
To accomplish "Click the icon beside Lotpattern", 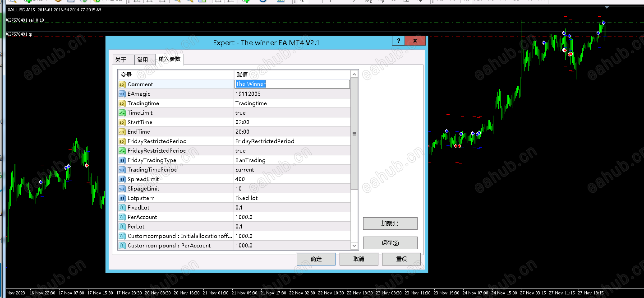I will [122, 198].
